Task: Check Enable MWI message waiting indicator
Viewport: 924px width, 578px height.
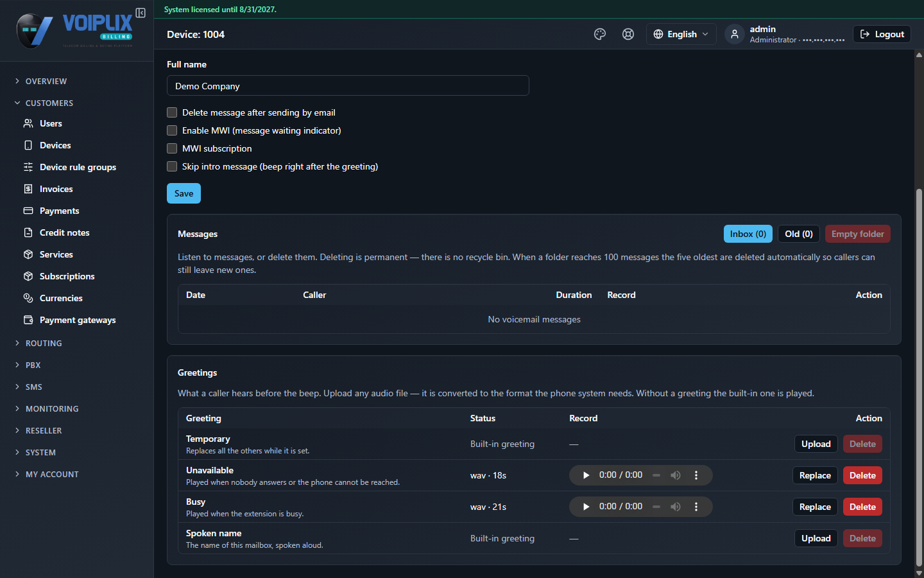Action: click(x=172, y=130)
